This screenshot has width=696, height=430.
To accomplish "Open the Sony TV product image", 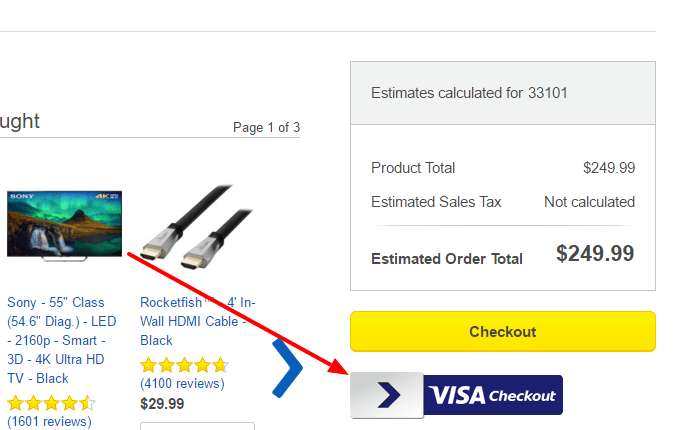I will tap(64, 225).
